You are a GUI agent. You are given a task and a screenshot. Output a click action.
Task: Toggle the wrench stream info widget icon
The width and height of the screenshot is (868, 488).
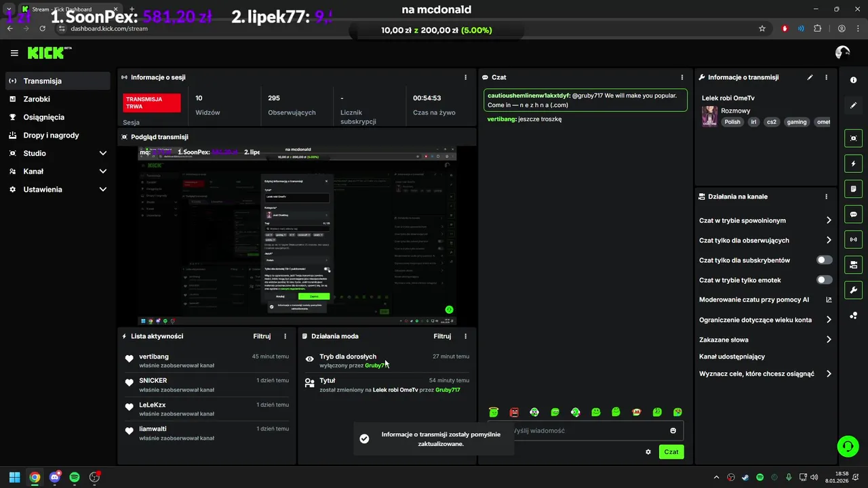[x=853, y=290]
